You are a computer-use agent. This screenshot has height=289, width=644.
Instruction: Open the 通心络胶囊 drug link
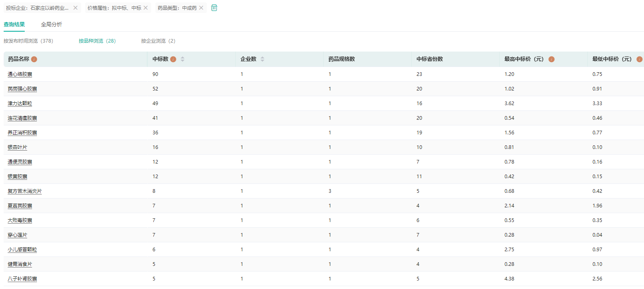click(x=20, y=74)
